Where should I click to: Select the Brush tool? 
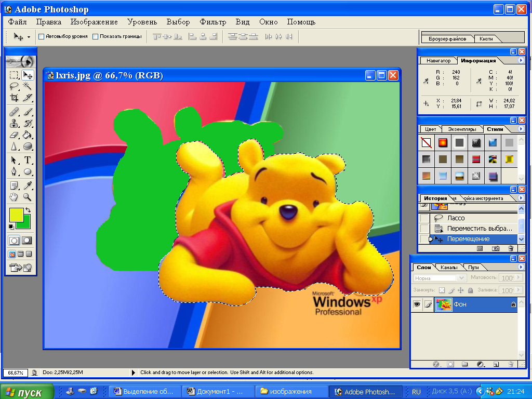[28, 112]
